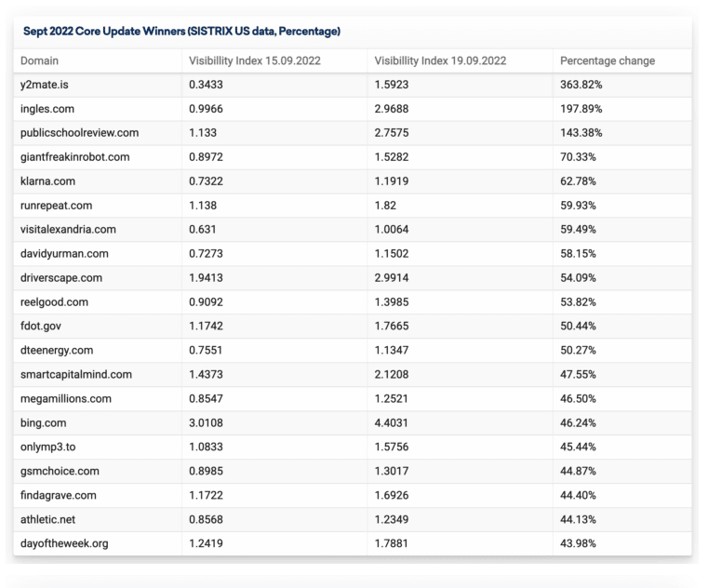The image size is (708, 588).
Task: Click the 363.82% percentage value
Action: click(x=581, y=85)
